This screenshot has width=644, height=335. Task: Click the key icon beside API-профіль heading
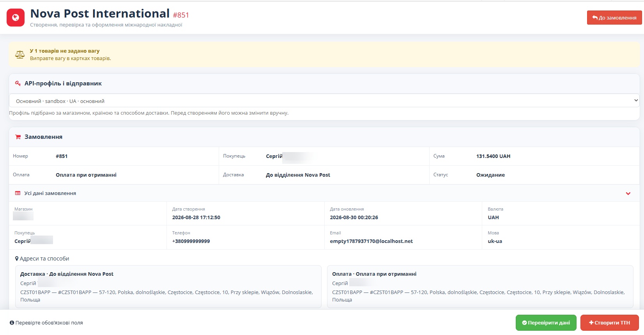click(18, 83)
